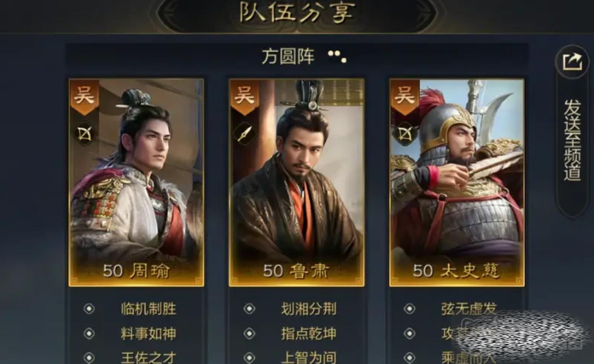
Task: Click the bow troop icon on 太史慈 card
Action: (405, 134)
